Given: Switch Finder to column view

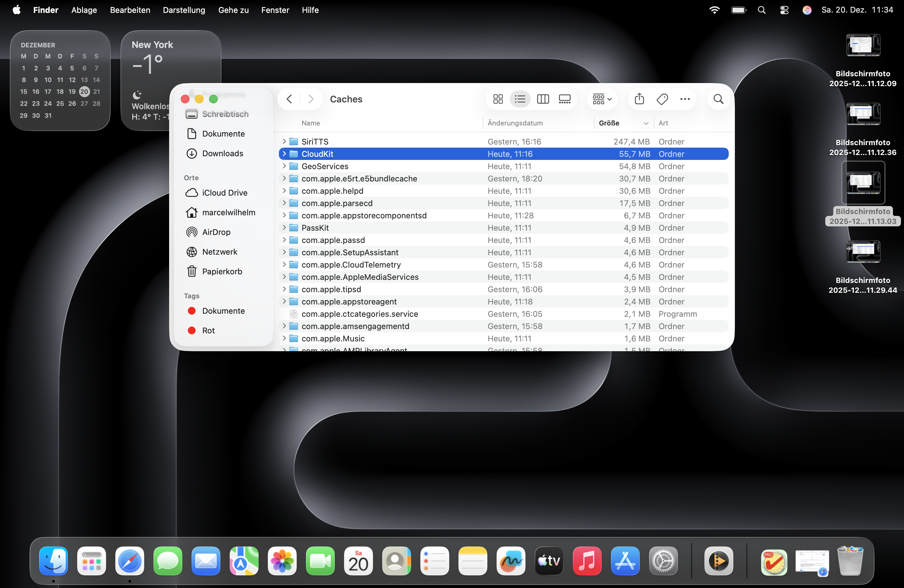Looking at the screenshot, I should coord(542,99).
